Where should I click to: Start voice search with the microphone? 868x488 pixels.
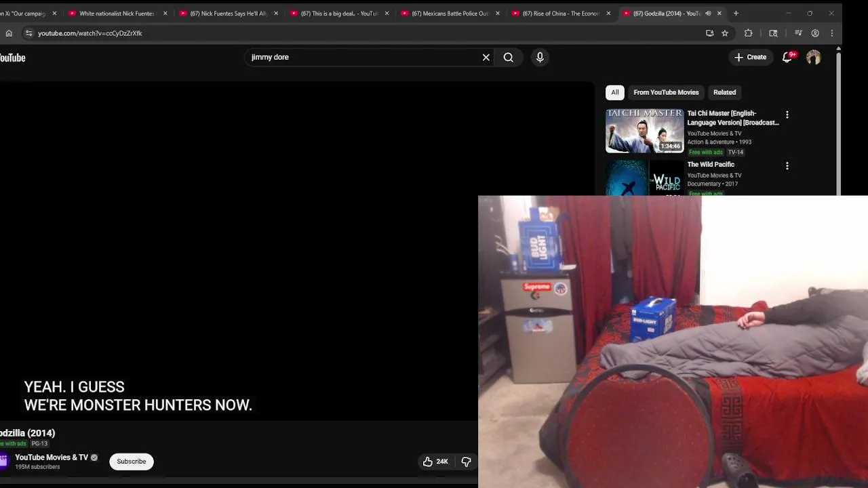pos(540,58)
